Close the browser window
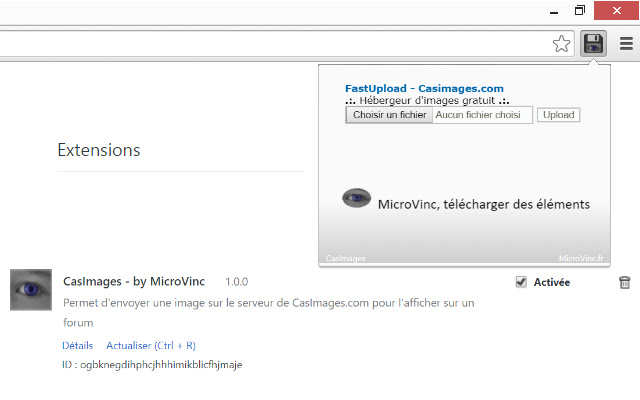The image size is (640, 400). click(616, 11)
